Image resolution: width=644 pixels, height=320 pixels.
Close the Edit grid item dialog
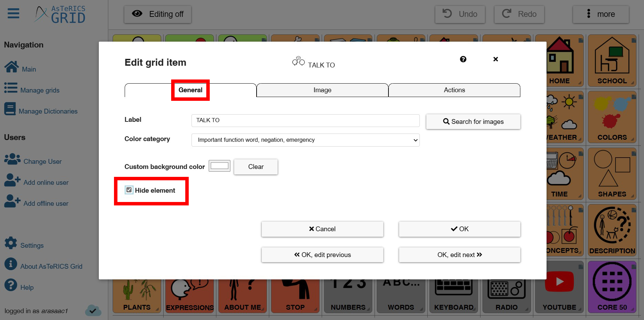pos(496,59)
